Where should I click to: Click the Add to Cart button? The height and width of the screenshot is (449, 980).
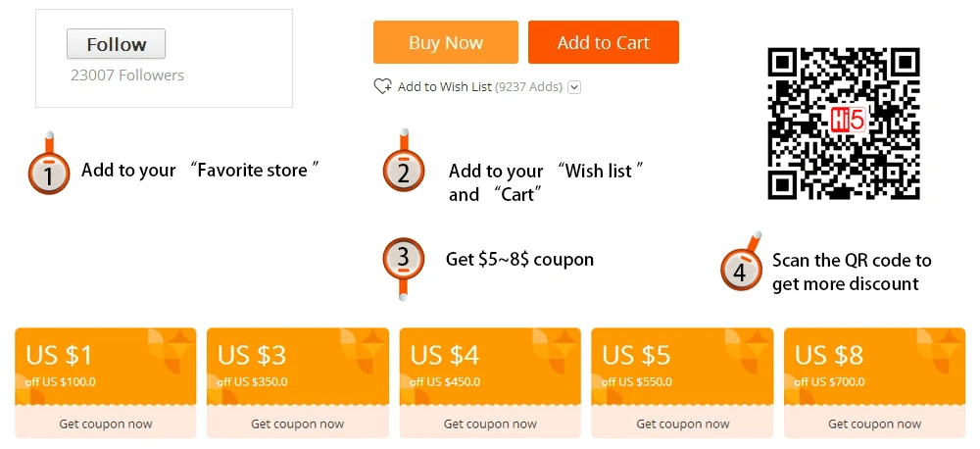point(603,42)
